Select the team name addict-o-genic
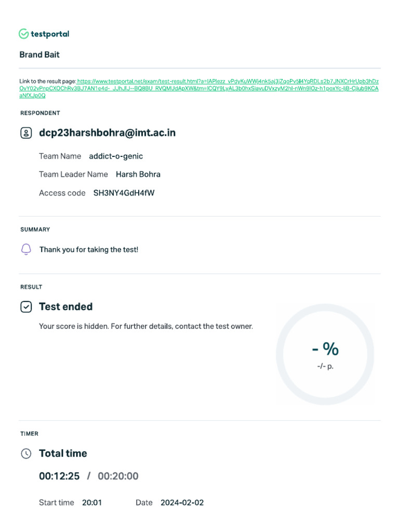 [116, 156]
